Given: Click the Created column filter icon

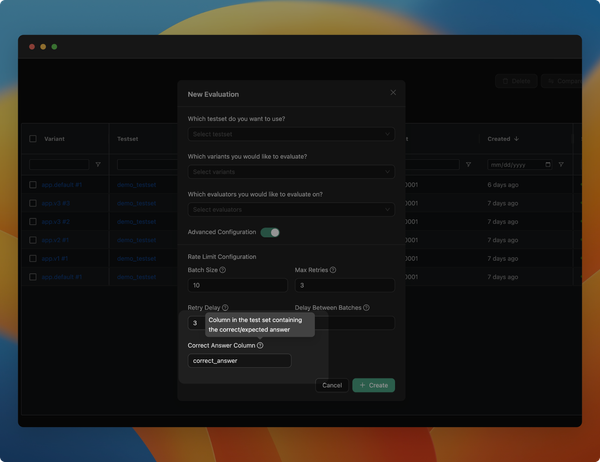Looking at the screenshot, I should point(561,164).
